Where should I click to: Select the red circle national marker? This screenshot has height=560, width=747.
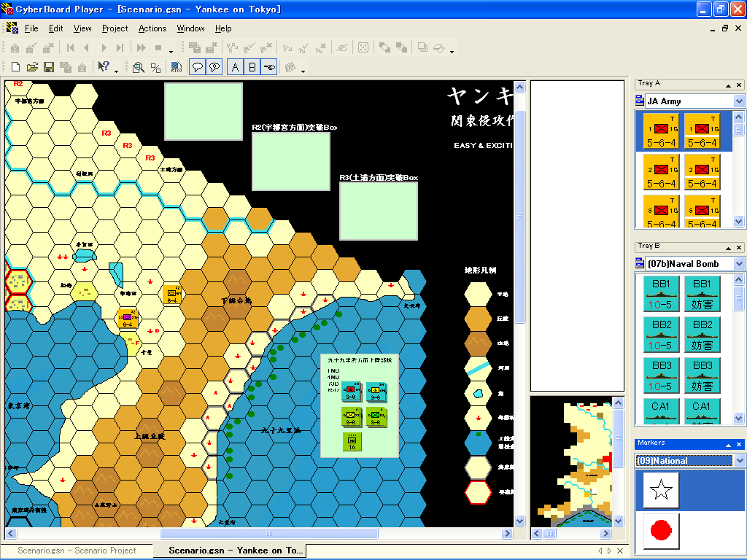pos(661,531)
